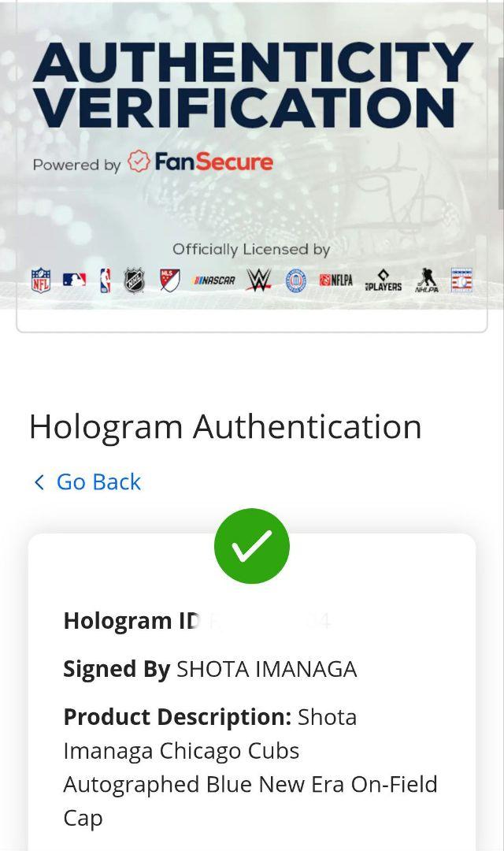Click the NHLPA hockey player logo
The height and width of the screenshot is (851, 504).
(427, 281)
